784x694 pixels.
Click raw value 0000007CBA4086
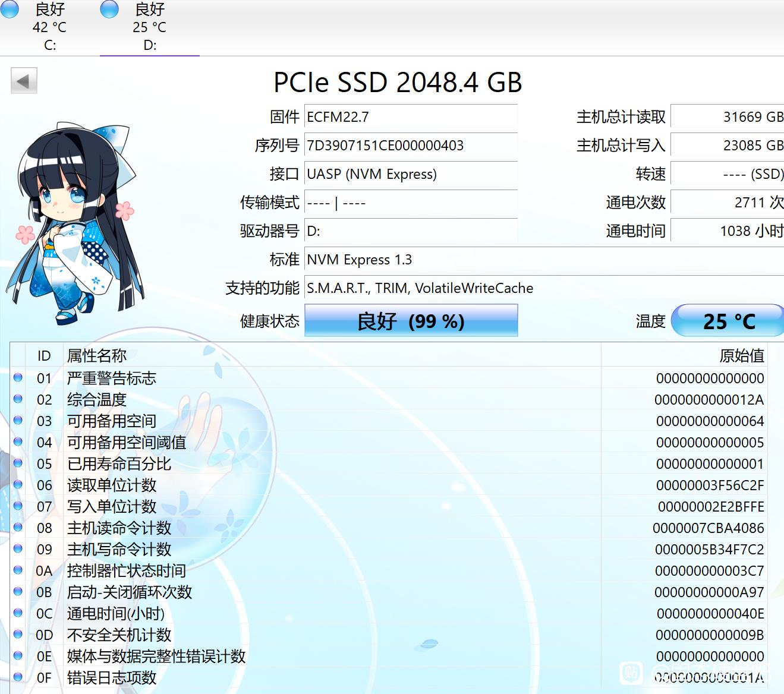pos(709,528)
